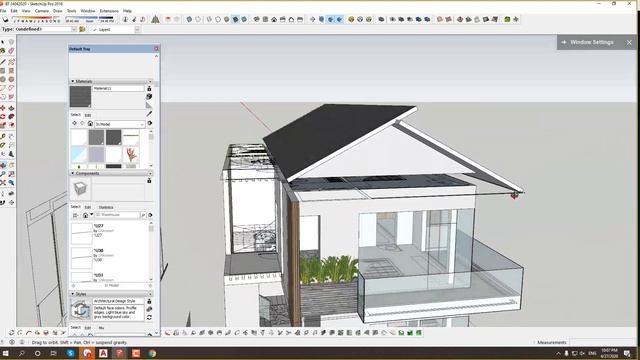
Task: Open the Camera menu
Action: point(42,11)
